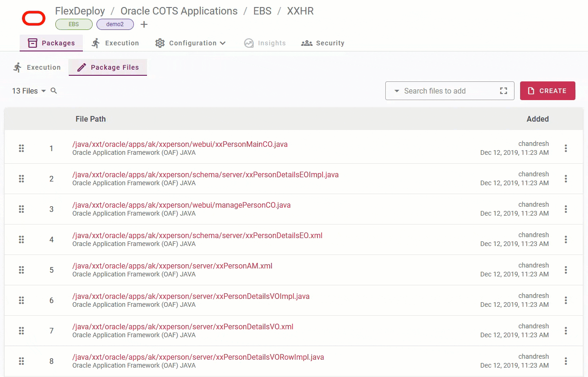
Task: Click added date for row 3 managePersonCO.java
Action: point(514,213)
